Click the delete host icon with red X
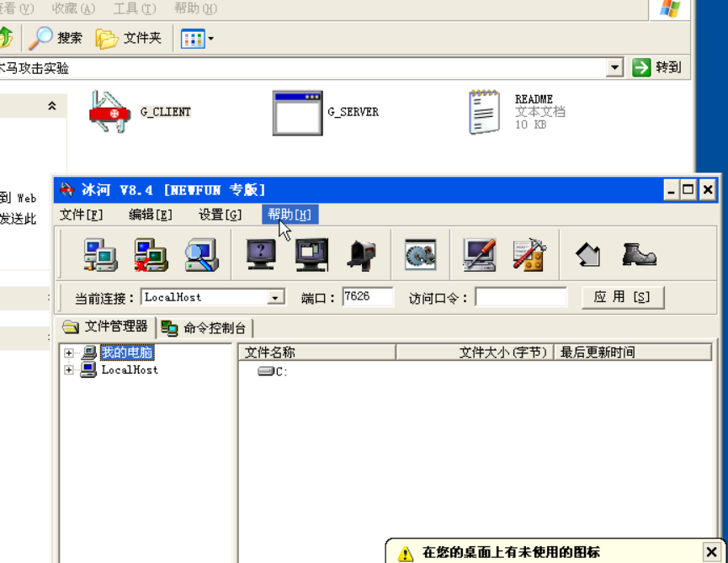Viewport: 728px width, 563px height. (151, 255)
